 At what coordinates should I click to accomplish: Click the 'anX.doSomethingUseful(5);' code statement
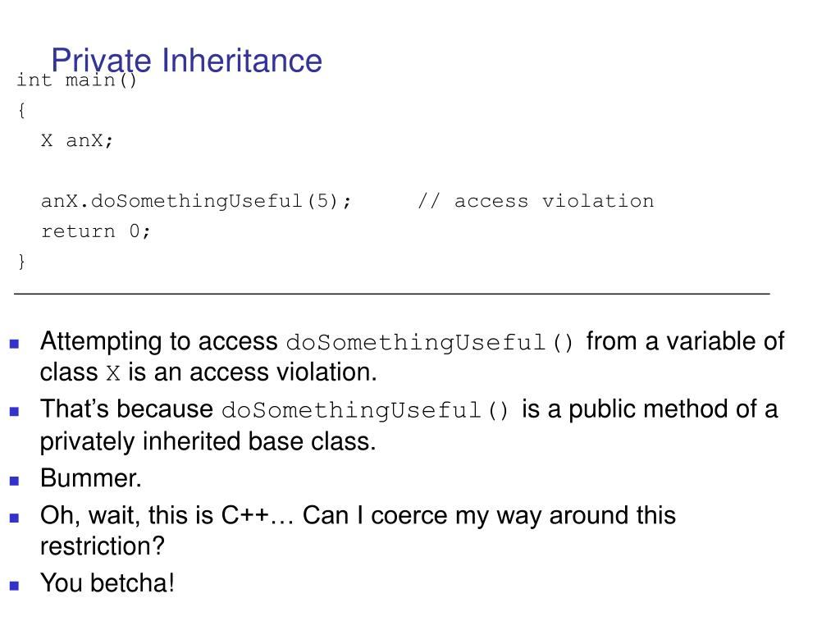tap(195, 201)
